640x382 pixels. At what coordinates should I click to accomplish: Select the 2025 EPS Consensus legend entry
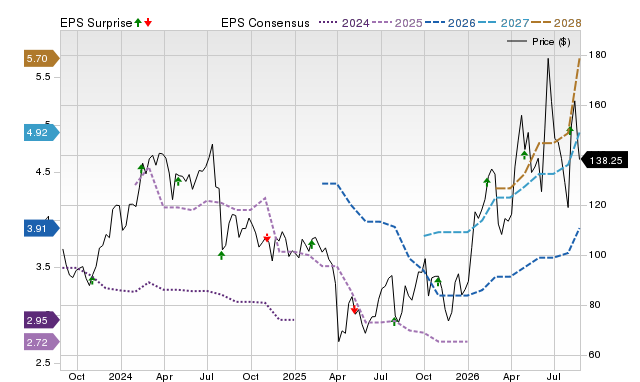397,23
